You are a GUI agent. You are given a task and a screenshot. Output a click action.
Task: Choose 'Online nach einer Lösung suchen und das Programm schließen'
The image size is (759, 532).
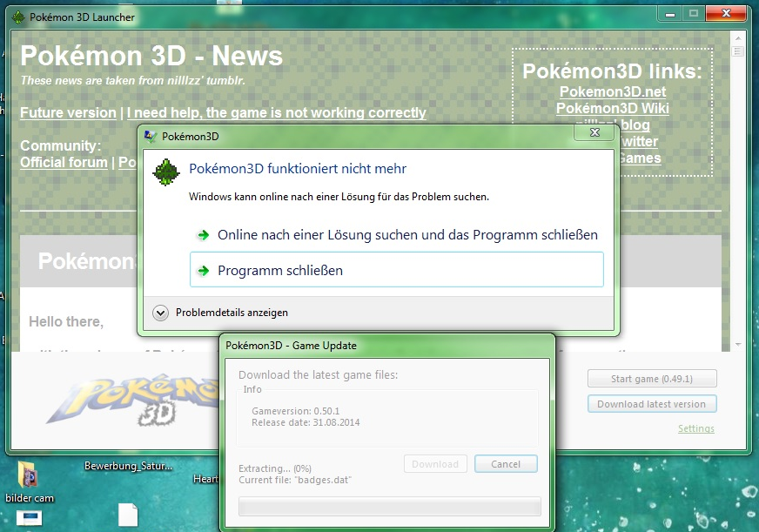click(397, 235)
